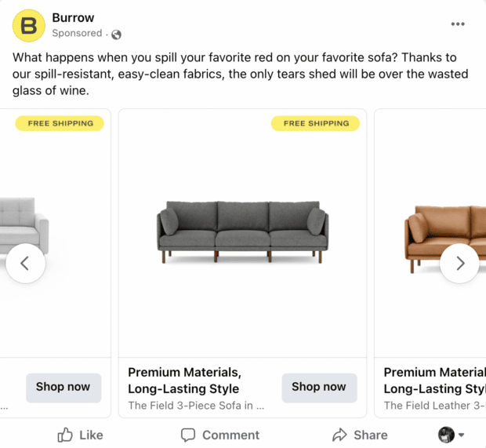Viewport: 486px width, 448px height.
Task: Click the Free Shipping badge on gray sofa
Action: pos(315,123)
